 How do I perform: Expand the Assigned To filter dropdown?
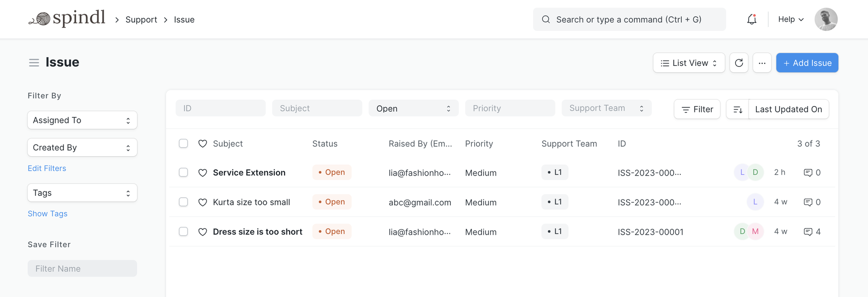(x=82, y=120)
